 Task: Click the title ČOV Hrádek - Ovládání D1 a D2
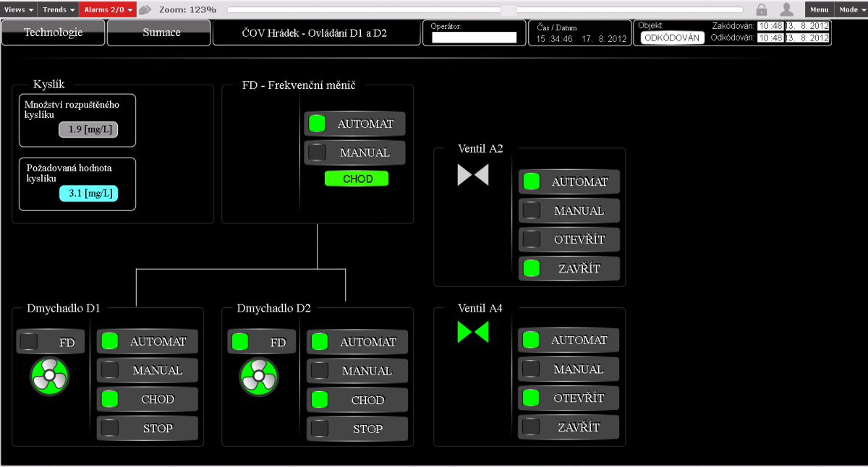point(315,33)
